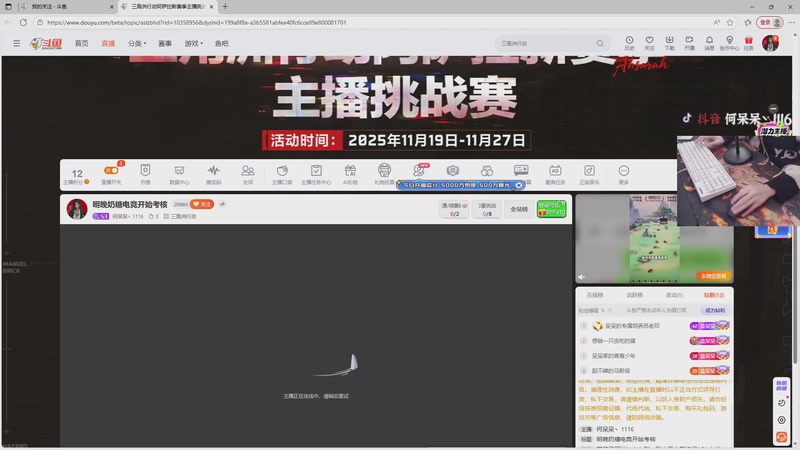Click the Douyu logo

pyautogui.click(x=46, y=43)
